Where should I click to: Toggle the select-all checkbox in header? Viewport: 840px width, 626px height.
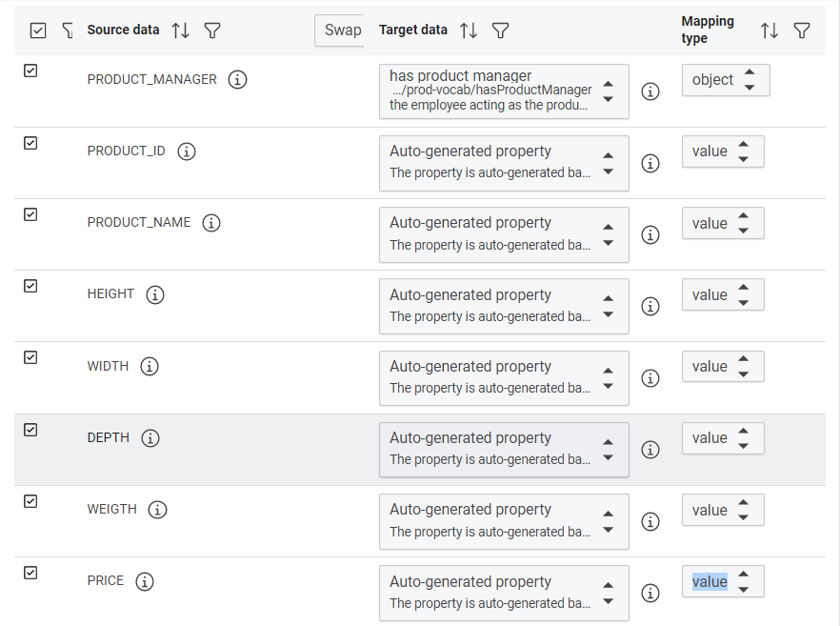point(38,30)
